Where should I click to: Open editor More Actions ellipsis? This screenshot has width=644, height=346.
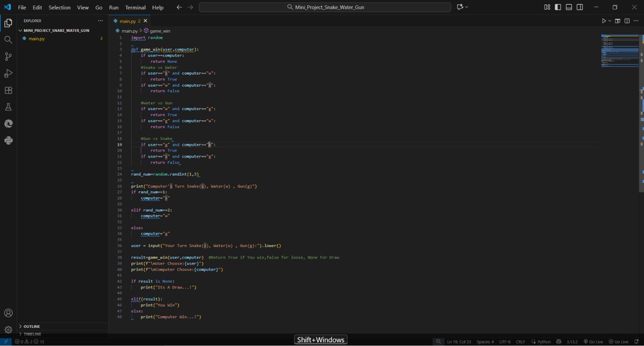(x=636, y=21)
